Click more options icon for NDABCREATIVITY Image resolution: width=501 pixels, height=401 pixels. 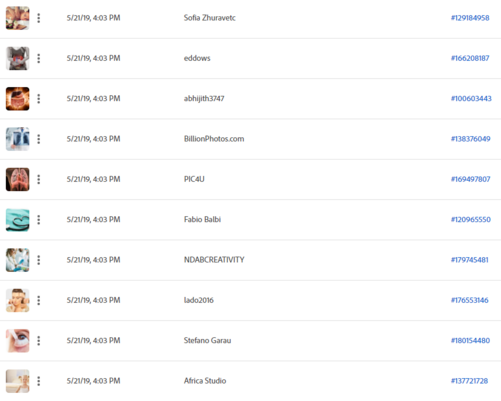pos(39,260)
